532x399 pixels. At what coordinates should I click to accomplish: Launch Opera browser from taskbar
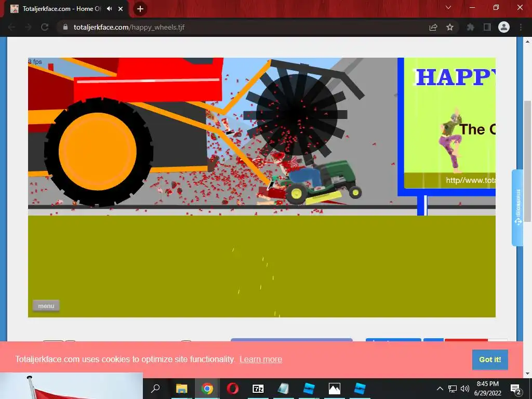[x=232, y=389]
